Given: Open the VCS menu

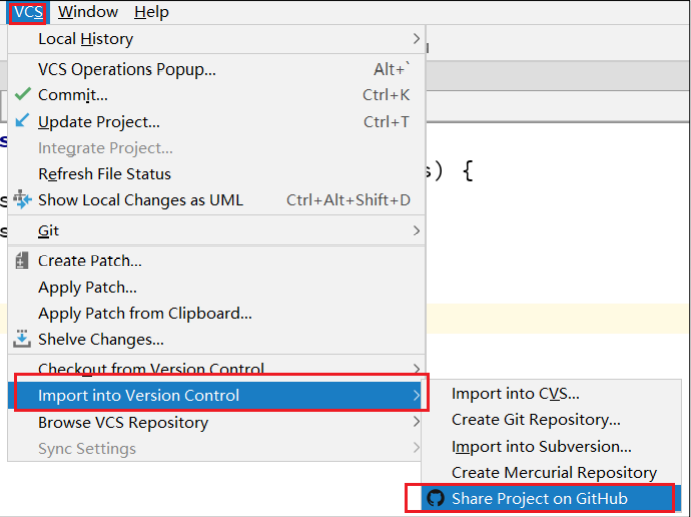Looking at the screenshot, I should (x=29, y=12).
